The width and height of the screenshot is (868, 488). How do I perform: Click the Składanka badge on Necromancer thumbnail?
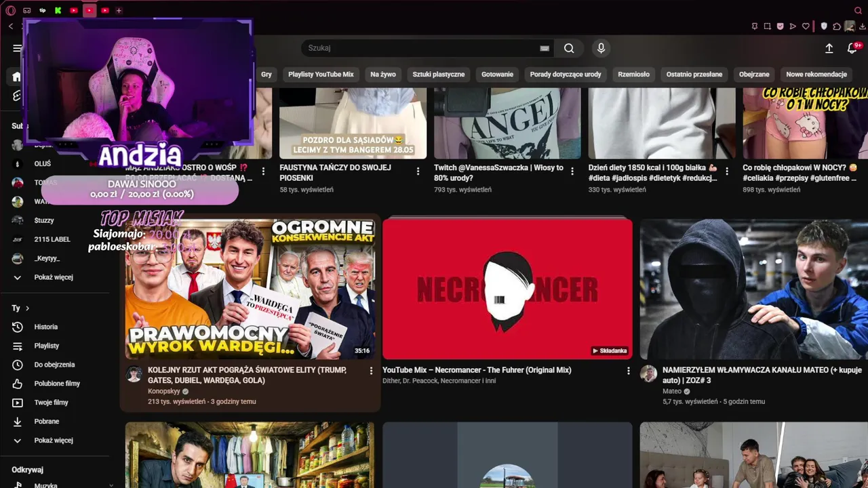pos(610,350)
